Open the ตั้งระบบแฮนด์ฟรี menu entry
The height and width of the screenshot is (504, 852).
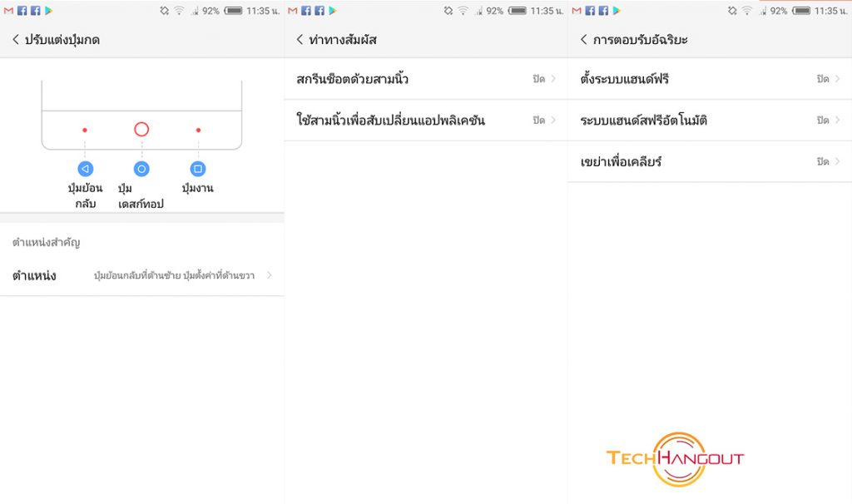pyautogui.click(x=710, y=79)
